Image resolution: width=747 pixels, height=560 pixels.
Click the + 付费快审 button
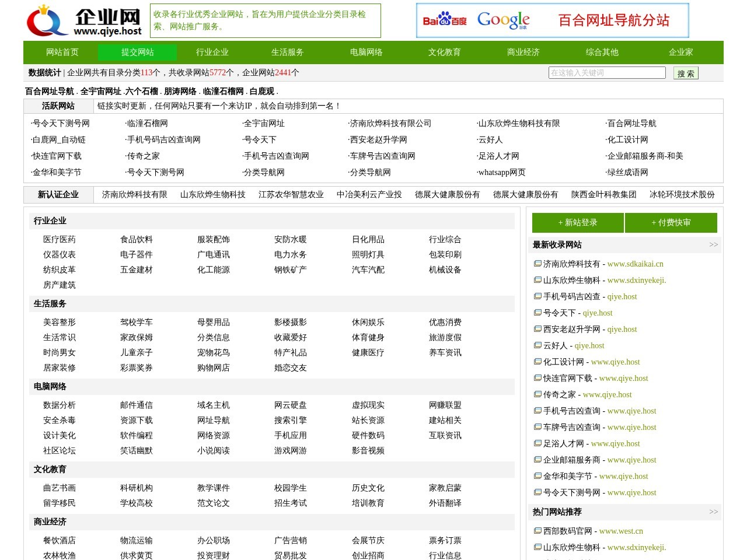[671, 223]
